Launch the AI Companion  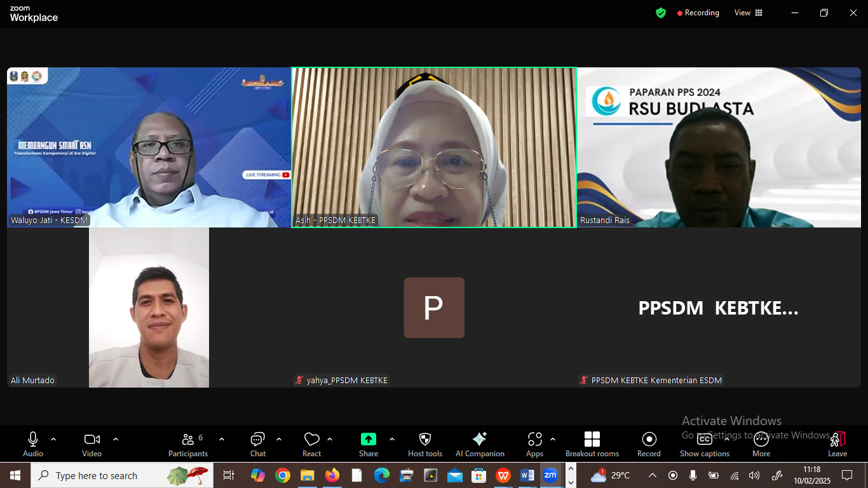click(480, 444)
